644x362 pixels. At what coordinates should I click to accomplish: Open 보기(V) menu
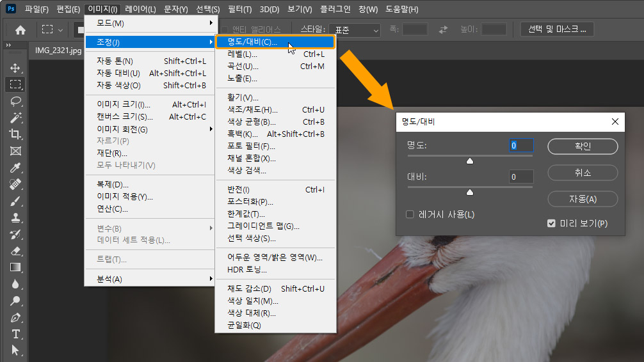pos(300,9)
